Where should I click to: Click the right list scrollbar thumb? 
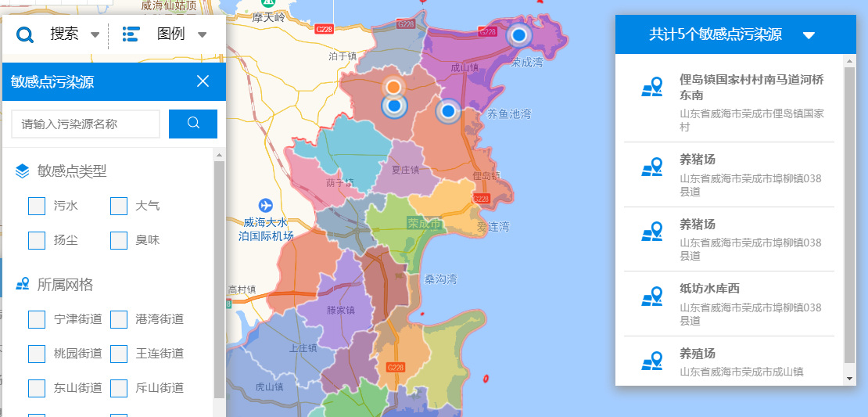[850, 215]
